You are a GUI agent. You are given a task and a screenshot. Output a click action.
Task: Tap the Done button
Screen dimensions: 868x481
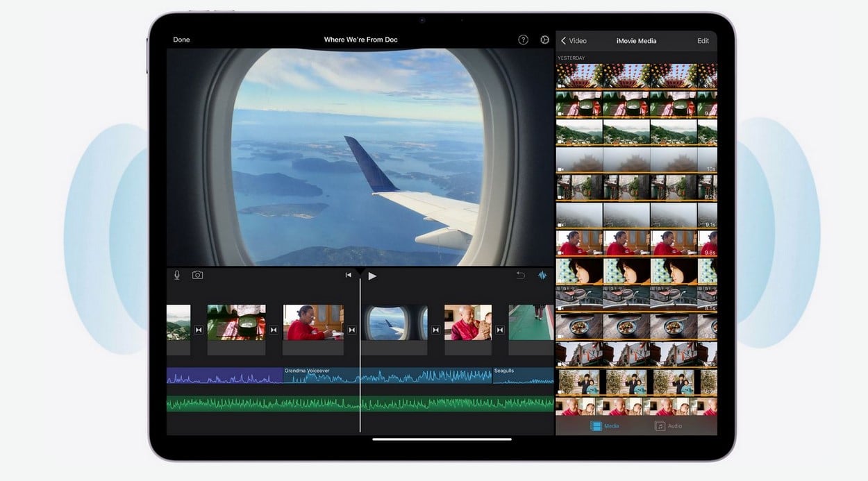click(x=181, y=40)
